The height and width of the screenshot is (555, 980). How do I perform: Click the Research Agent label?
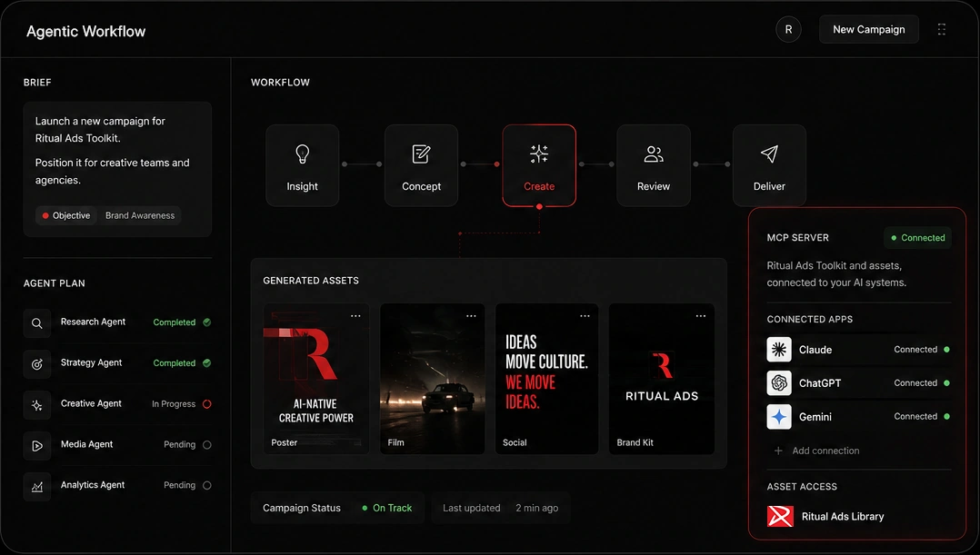(x=93, y=322)
